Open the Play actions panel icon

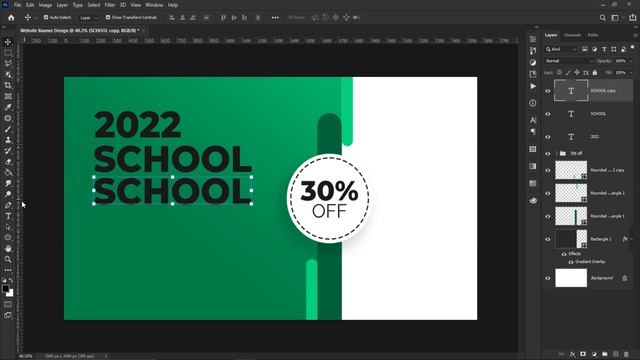pyautogui.click(x=533, y=86)
